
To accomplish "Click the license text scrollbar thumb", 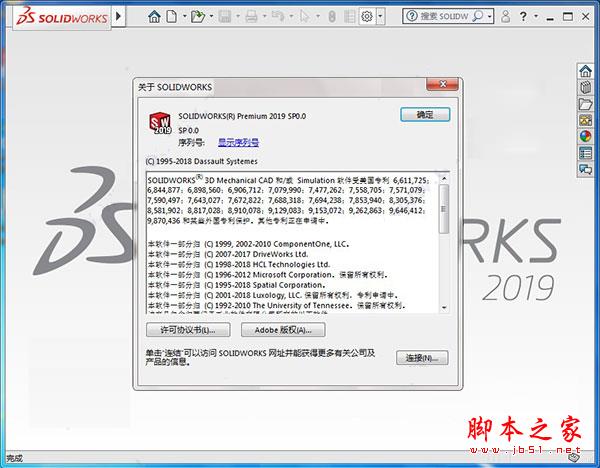I will point(444,209).
